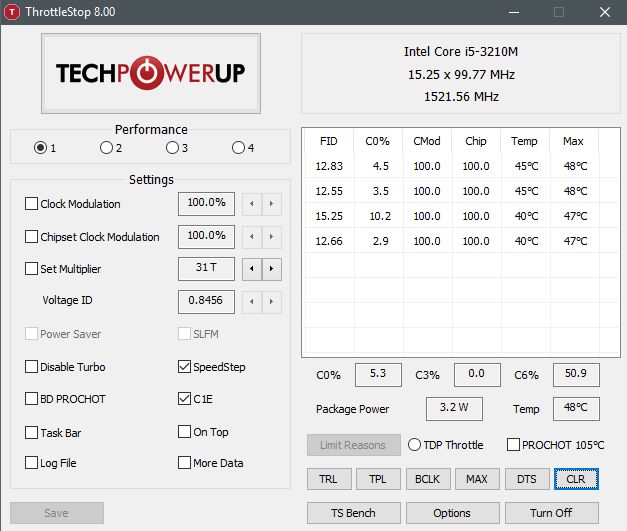Viewport: 627px width, 531px height.
Task: Click the Temp 48°C value box
Action: click(x=576, y=409)
